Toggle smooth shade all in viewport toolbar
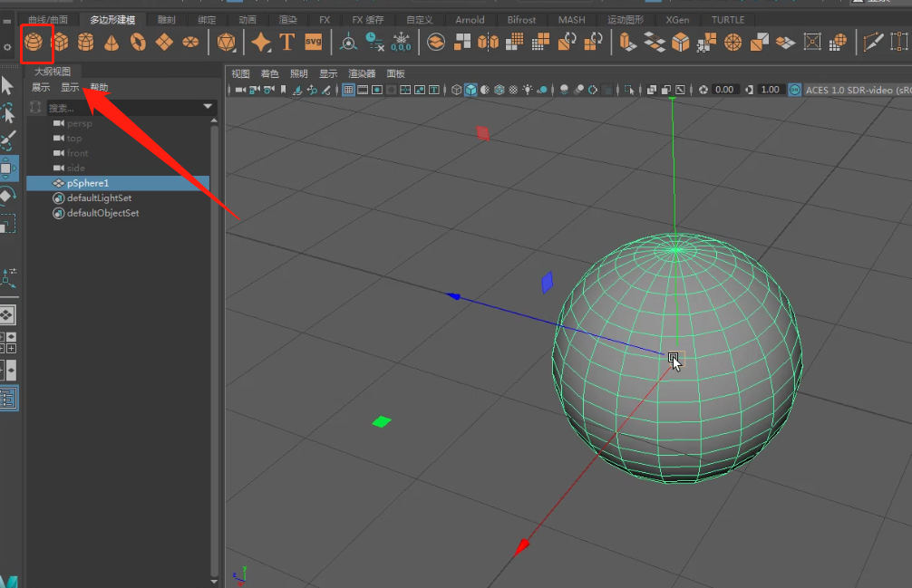Image resolution: width=912 pixels, height=588 pixels. click(471, 90)
